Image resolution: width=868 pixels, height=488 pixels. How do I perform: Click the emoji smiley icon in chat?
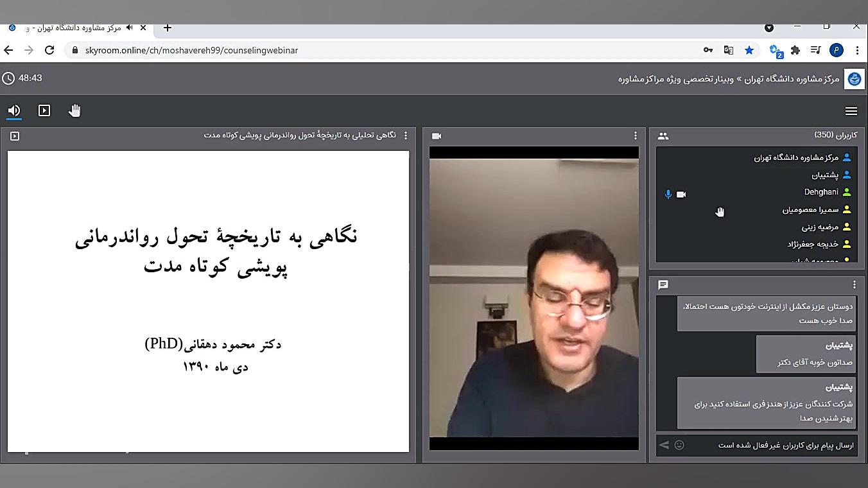[x=679, y=444]
